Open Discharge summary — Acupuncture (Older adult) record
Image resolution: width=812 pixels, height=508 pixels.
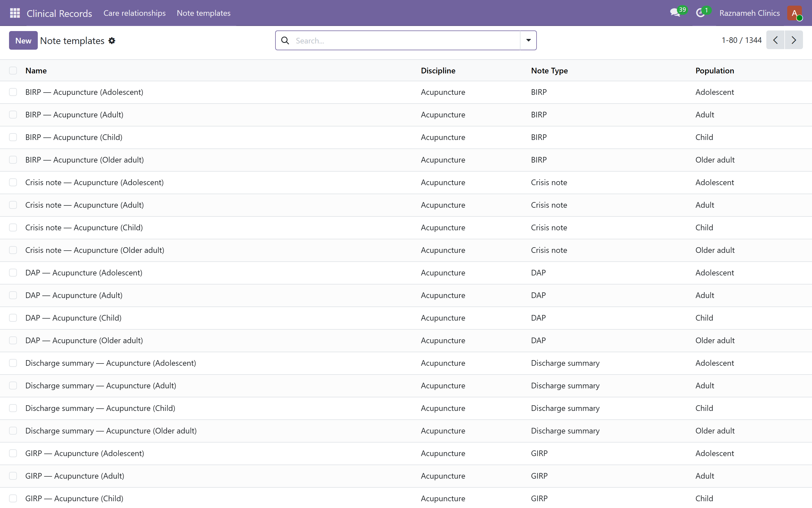click(x=111, y=431)
